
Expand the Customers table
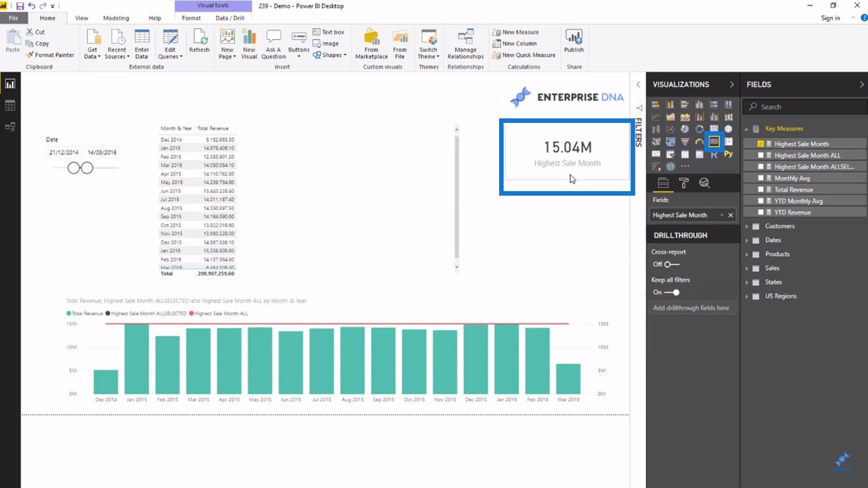(x=747, y=226)
